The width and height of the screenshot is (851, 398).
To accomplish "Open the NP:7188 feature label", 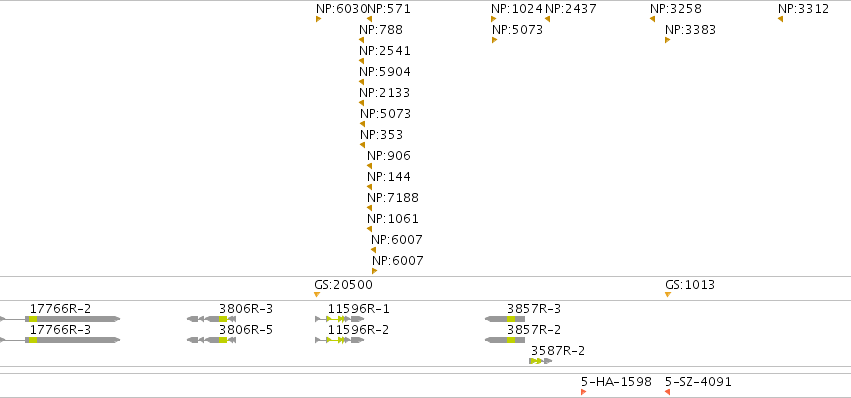I will 393,198.
